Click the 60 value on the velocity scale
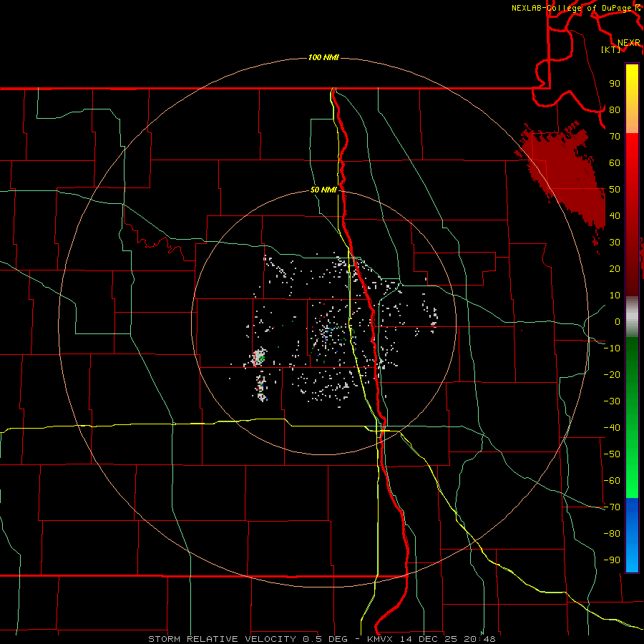 615,162
